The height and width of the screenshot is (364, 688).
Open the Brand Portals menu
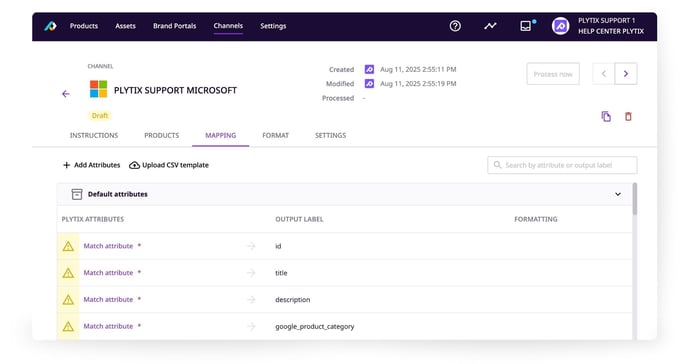click(175, 26)
